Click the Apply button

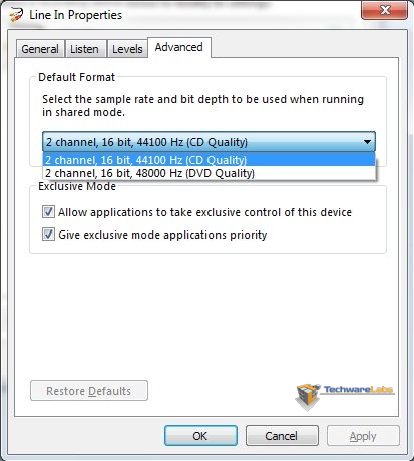click(363, 436)
